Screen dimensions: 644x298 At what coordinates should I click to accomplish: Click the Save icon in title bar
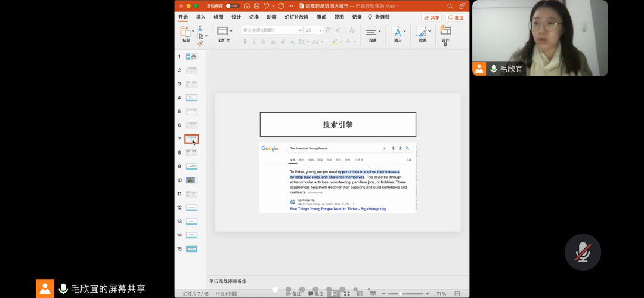coord(256,6)
